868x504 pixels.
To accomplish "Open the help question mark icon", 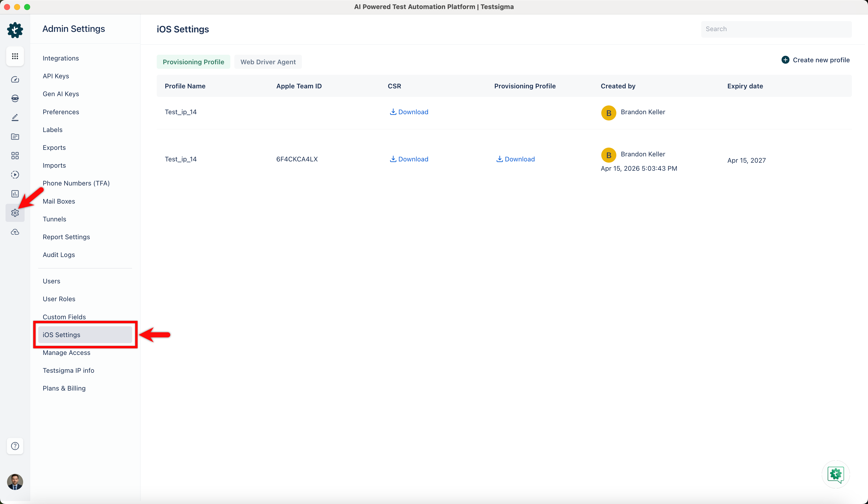I will [x=15, y=446].
